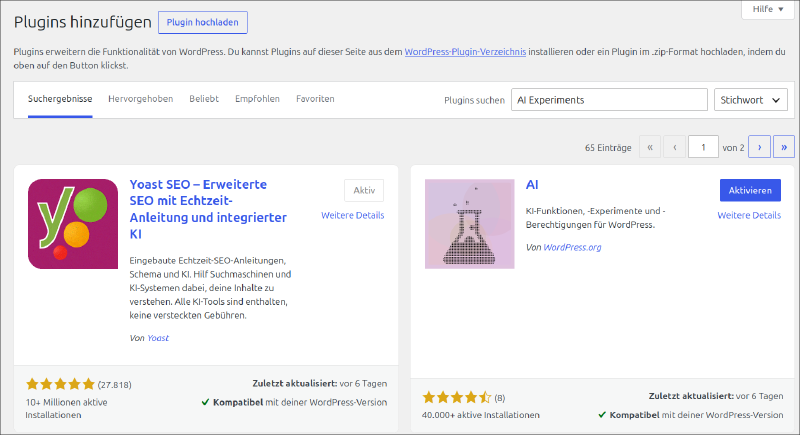Screen dimensions: 800x435
Task: Click the AI plugin compatibility checkmark
Action: 602,415
